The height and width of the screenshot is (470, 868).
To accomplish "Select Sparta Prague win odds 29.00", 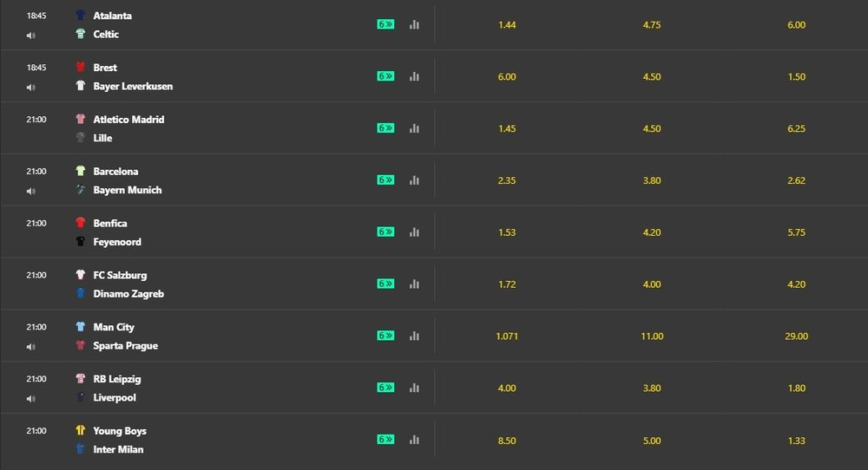I will [x=797, y=336].
